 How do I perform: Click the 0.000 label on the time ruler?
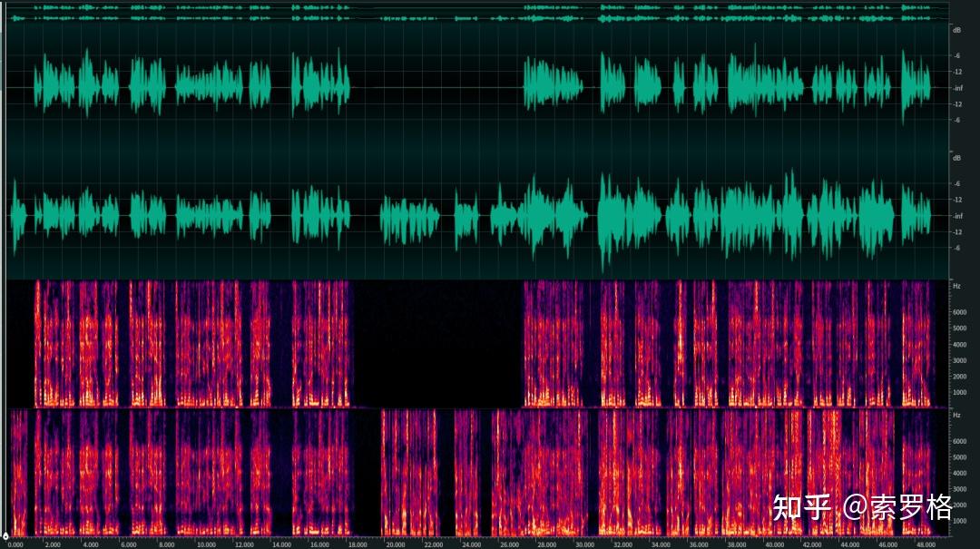point(15,544)
